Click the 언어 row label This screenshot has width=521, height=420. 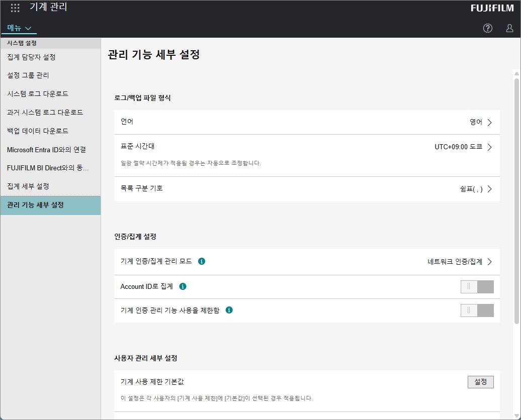coord(127,122)
